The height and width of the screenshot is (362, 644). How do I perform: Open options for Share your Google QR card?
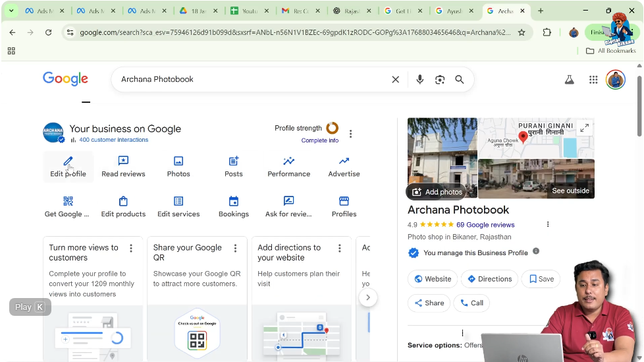(x=235, y=248)
